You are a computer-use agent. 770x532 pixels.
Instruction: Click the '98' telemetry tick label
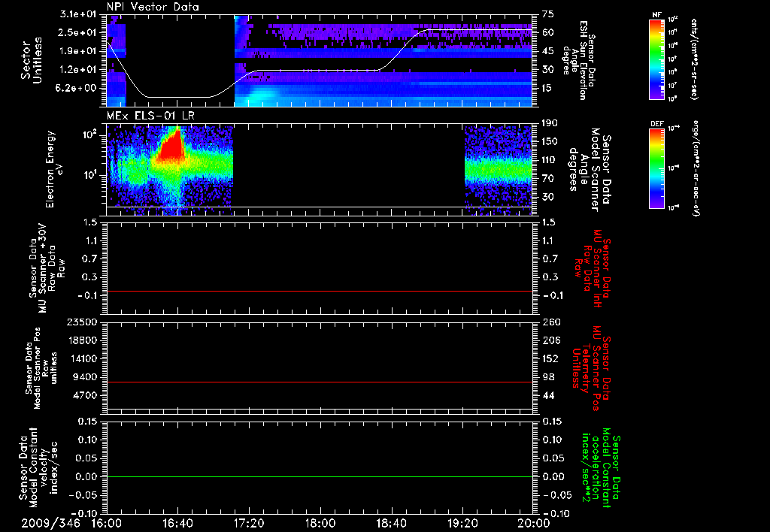click(x=548, y=377)
